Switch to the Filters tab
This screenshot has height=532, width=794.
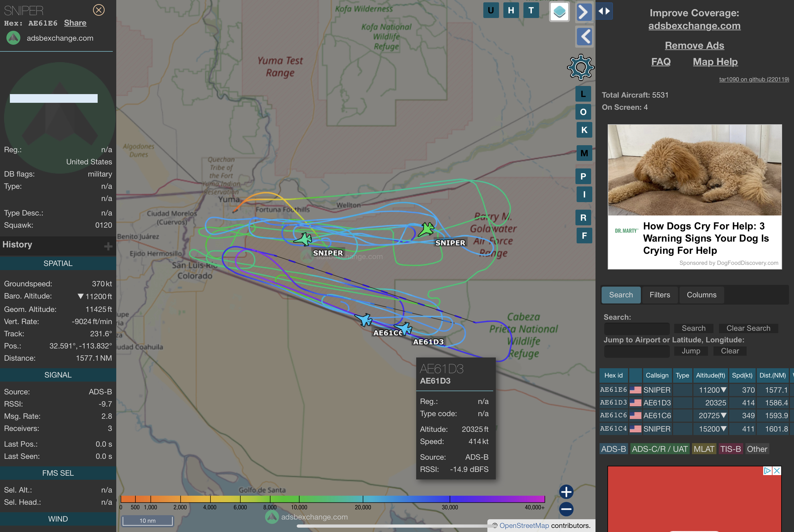coord(659,295)
